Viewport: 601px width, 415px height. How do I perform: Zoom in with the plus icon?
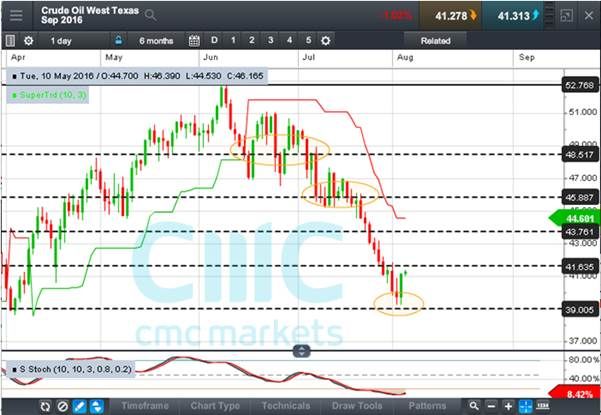point(508,406)
